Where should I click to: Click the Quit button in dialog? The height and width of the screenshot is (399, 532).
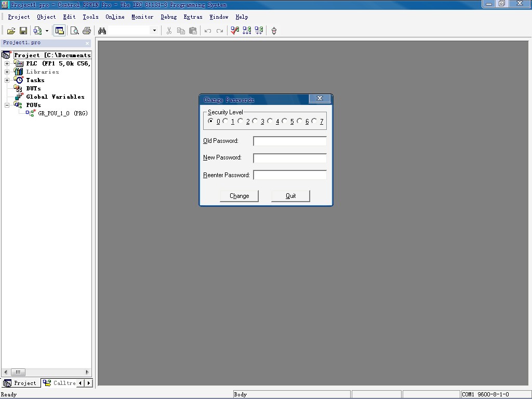click(290, 196)
